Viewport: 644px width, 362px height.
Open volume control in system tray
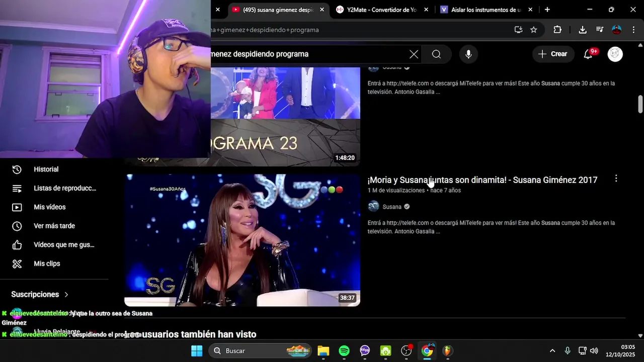tap(594, 350)
